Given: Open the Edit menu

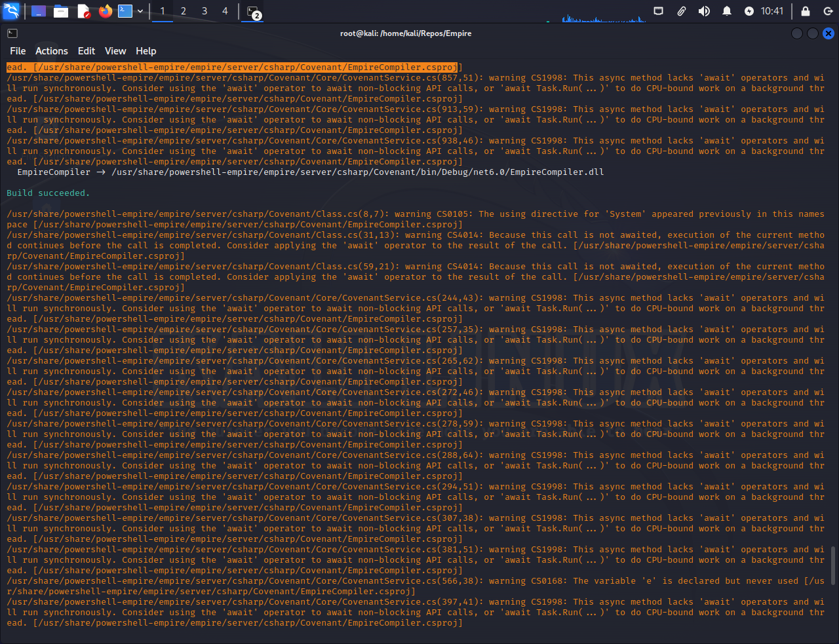Looking at the screenshot, I should coord(87,51).
